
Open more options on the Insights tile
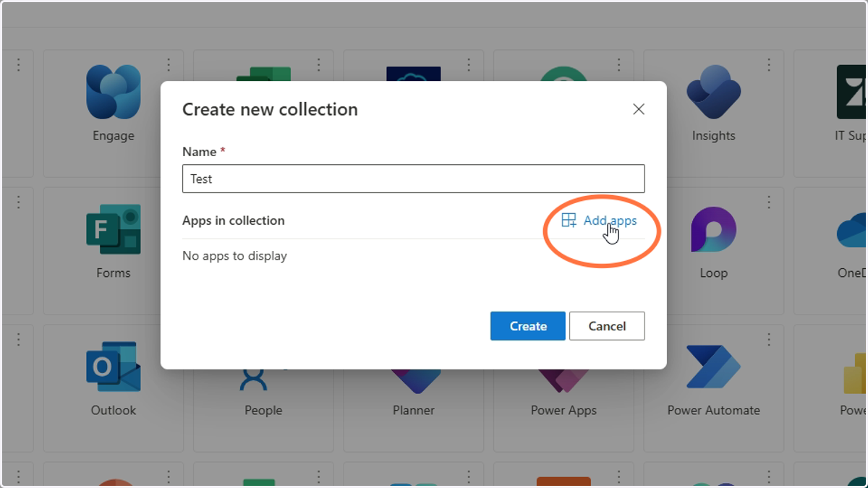click(769, 65)
